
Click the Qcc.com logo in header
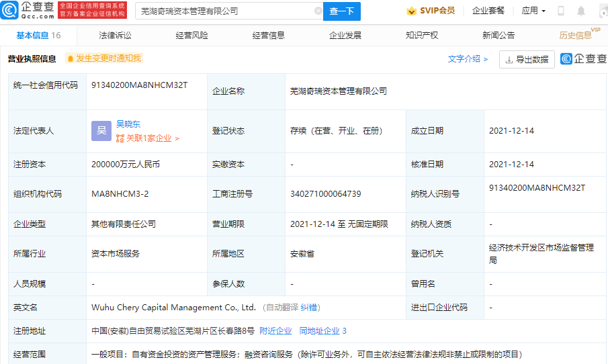[28, 11]
